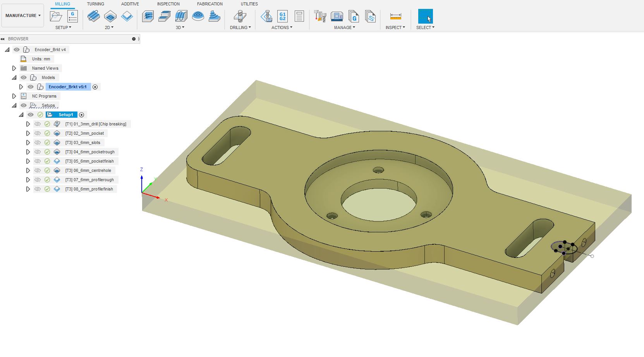Open the ACTIONS dropdown label
The image size is (644, 357).
click(282, 27)
